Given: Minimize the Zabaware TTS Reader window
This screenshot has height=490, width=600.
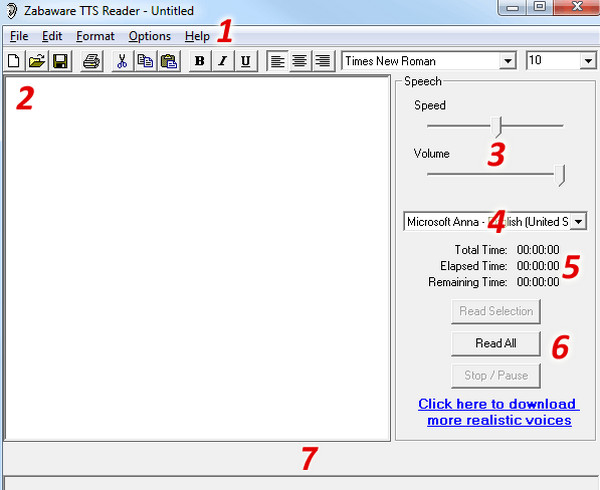Looking at the screenshot, I should point(513,7).
